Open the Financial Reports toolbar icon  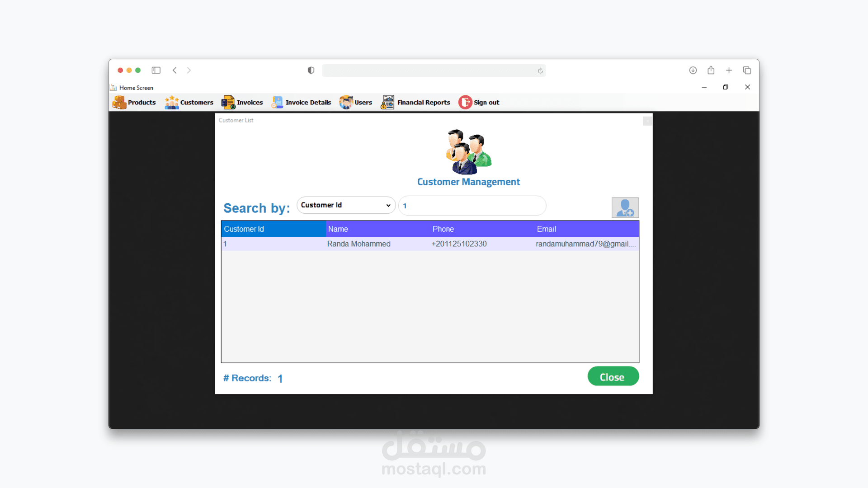[388, 103]
